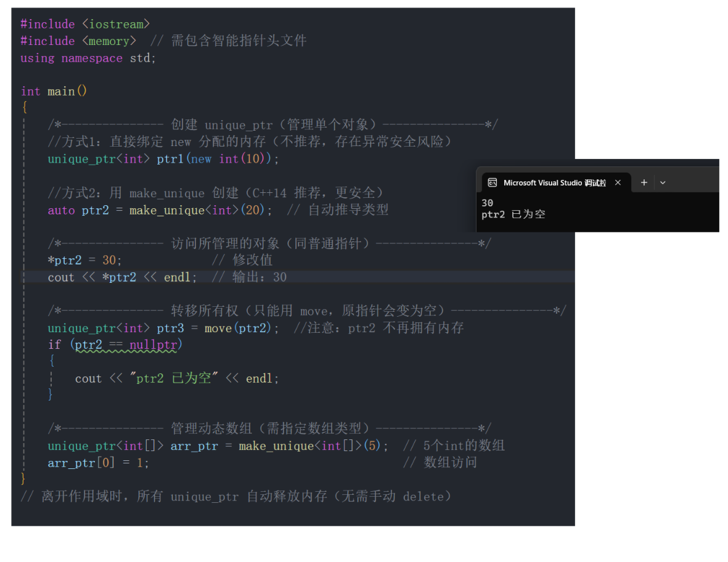Click the underlined 'ptr2 == nullptr' condition
The width and height of the screenshot is (728, 562).
(126, 345)
